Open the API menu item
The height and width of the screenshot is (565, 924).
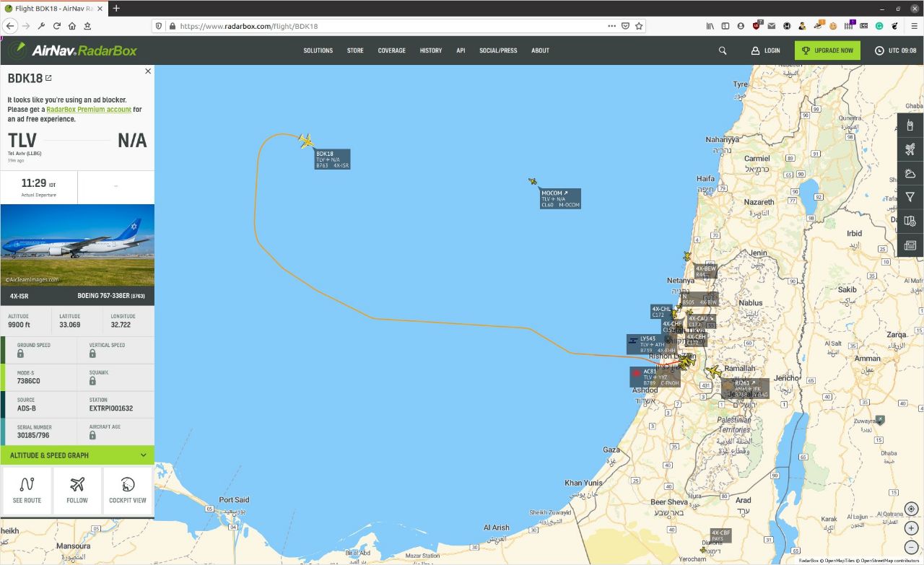(x=461, y=51)
